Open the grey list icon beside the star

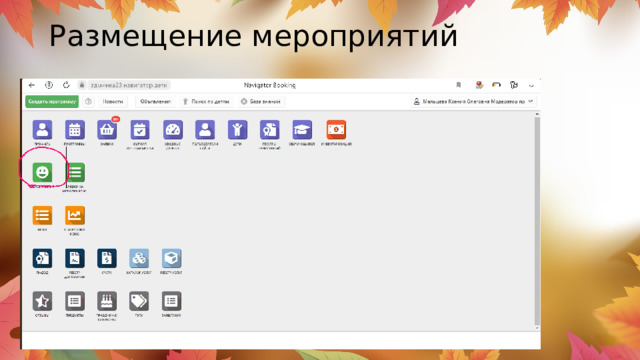coord(75,301)
